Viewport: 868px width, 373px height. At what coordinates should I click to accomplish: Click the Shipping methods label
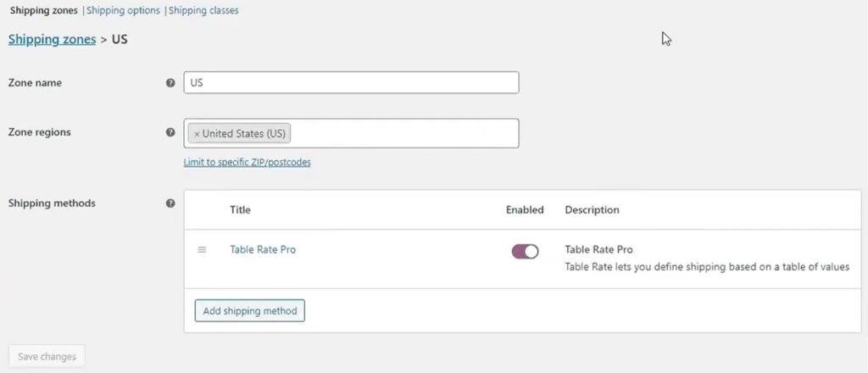[52, 203]
